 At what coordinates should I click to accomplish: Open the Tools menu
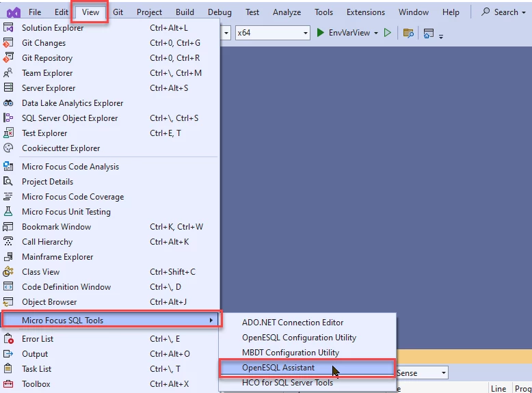click(323, 12)
